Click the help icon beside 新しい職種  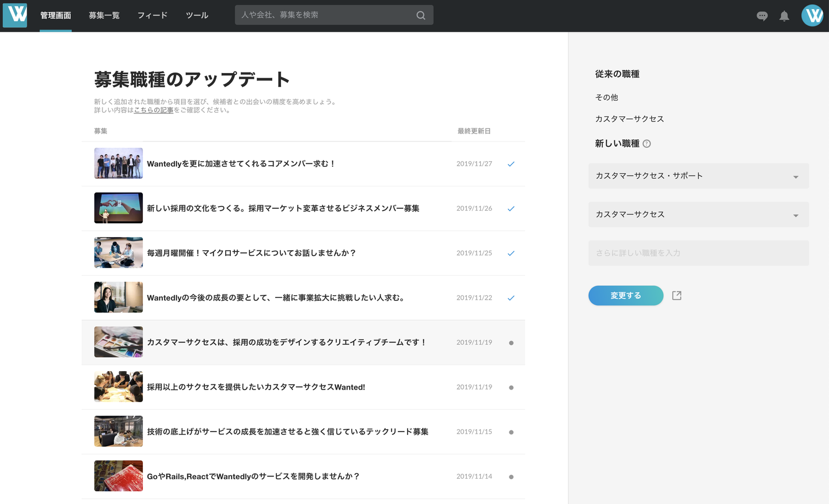(x=647, y=144)
